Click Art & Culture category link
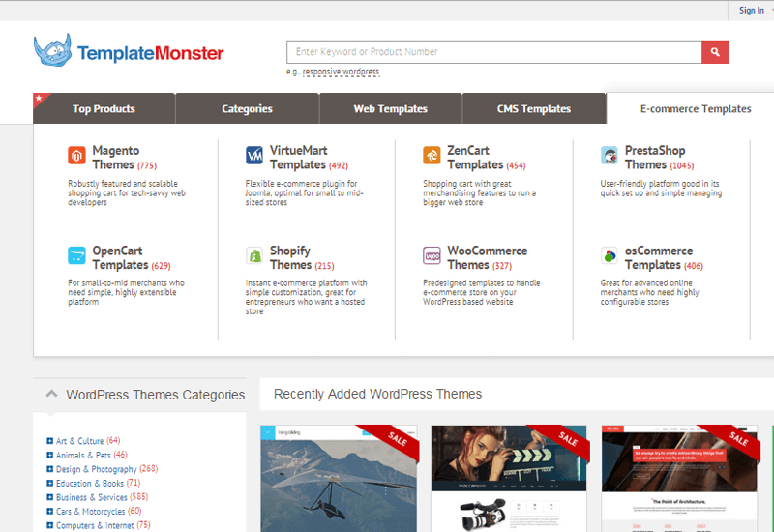Image resolution: width=774 pixels, height=532 pixels. tap(80, 441)
